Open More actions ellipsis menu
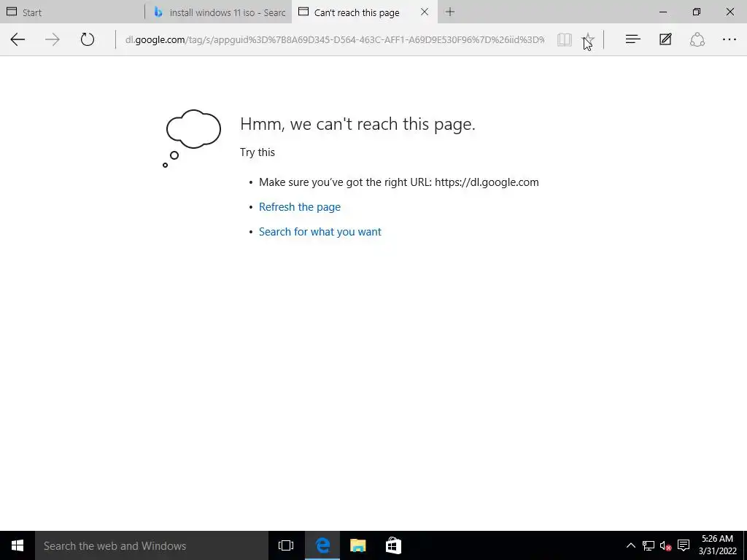Screen dimensions: 747x560 [729, 39]
